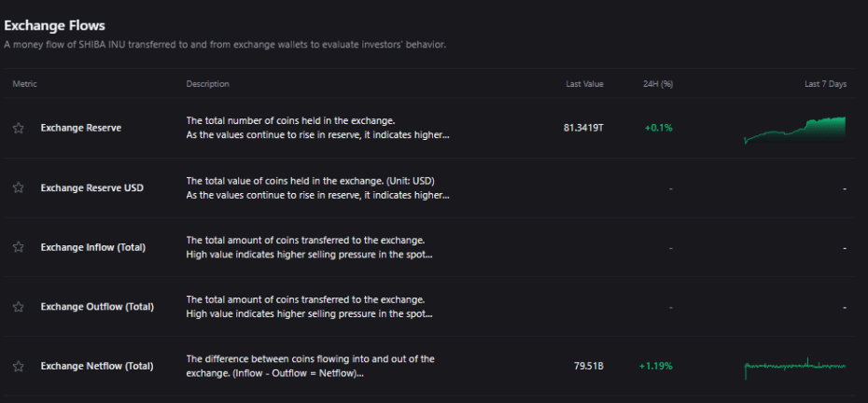Expand the truncated Exchange Reserve description

pos(317,134)
